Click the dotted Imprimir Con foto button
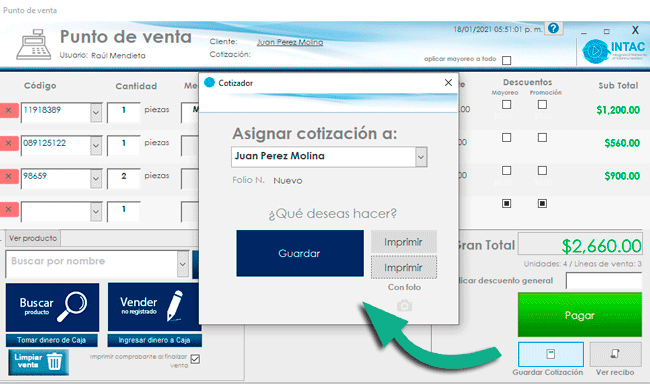This screenshot has height=384, width=650. [404, 267]
